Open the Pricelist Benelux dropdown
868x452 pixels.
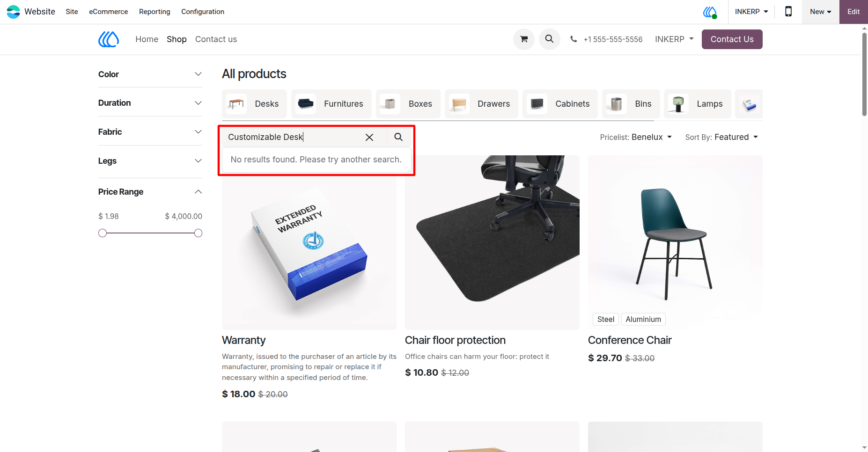click(x=636, y=137)
